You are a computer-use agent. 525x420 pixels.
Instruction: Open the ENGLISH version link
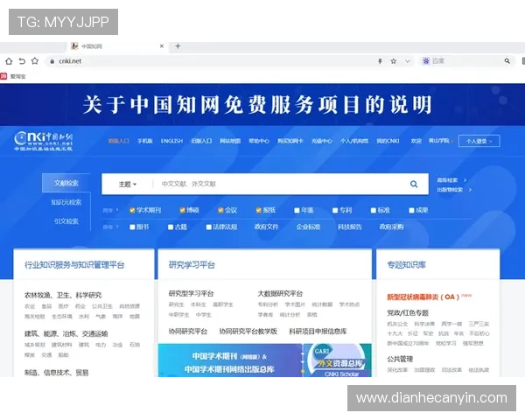(171, 141)
